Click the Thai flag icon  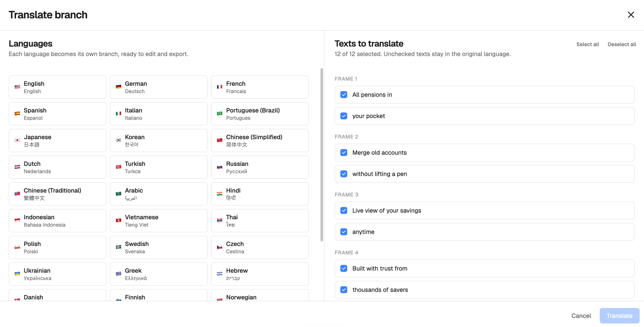220,220
